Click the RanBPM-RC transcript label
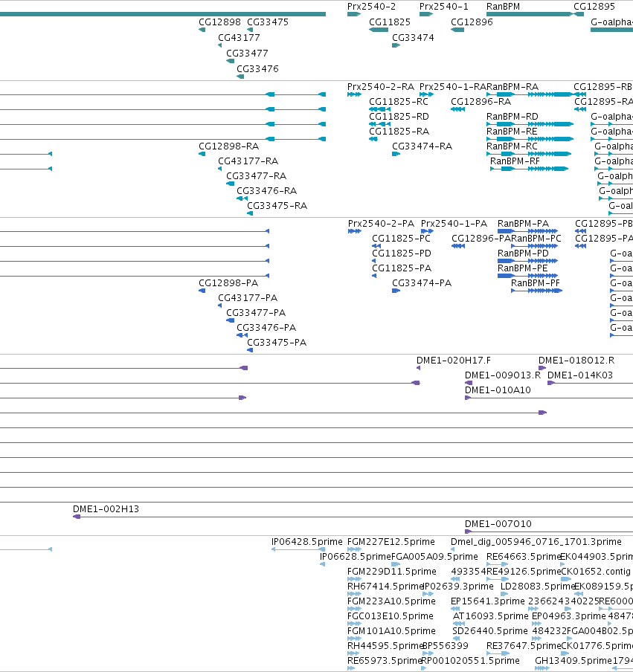 click(512, 146)
